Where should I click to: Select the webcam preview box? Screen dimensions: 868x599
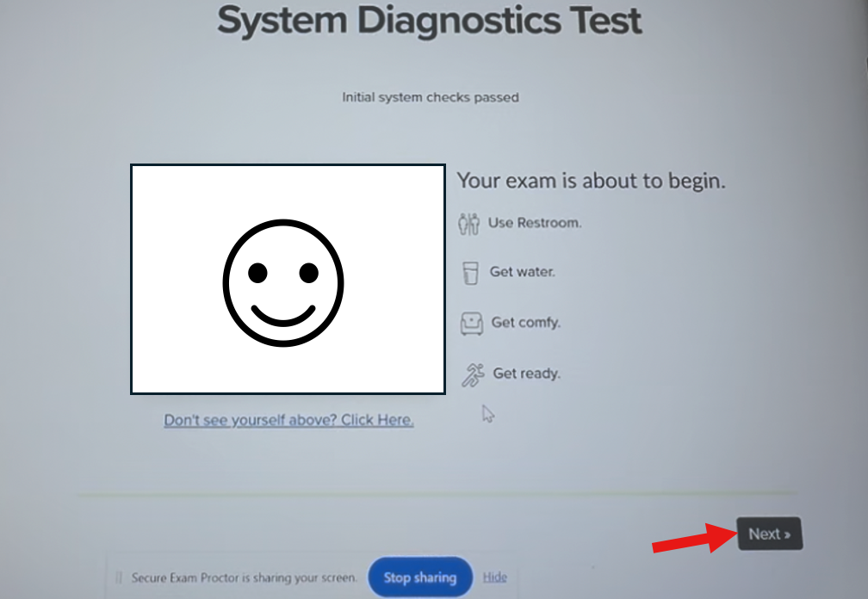(x=288, y=280)
